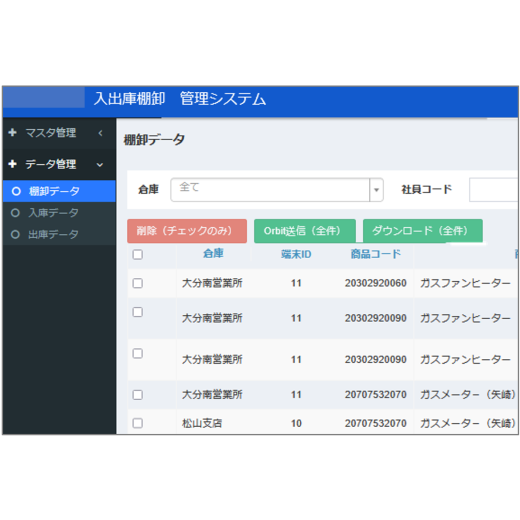Click the ダウンロード(全件) button

click(x=423, y=231)
